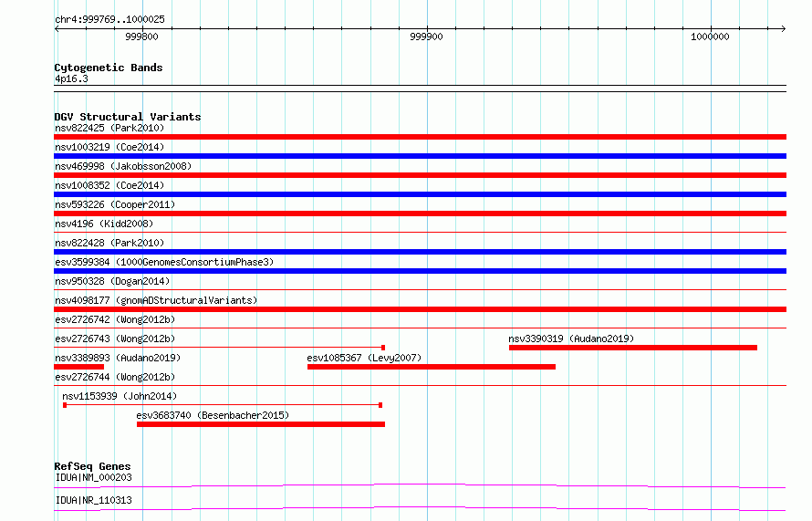Select esv2726743 (Wong2012b) label
The height and width of the screenshot is (521, 812).
tap(115, 339)
